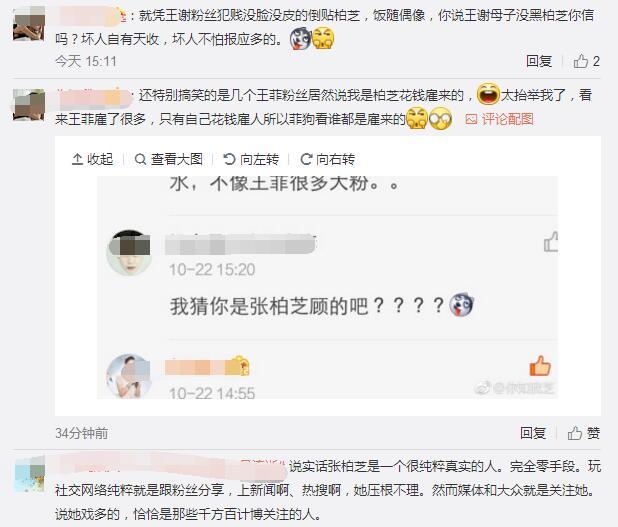This screenshot has width=618, height=527.
Task: Click the 评论配图 picture icon link
Action: coord(499,119)
